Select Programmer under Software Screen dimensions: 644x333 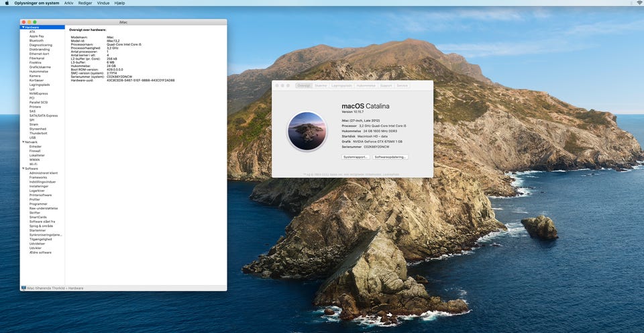point(38,204)
